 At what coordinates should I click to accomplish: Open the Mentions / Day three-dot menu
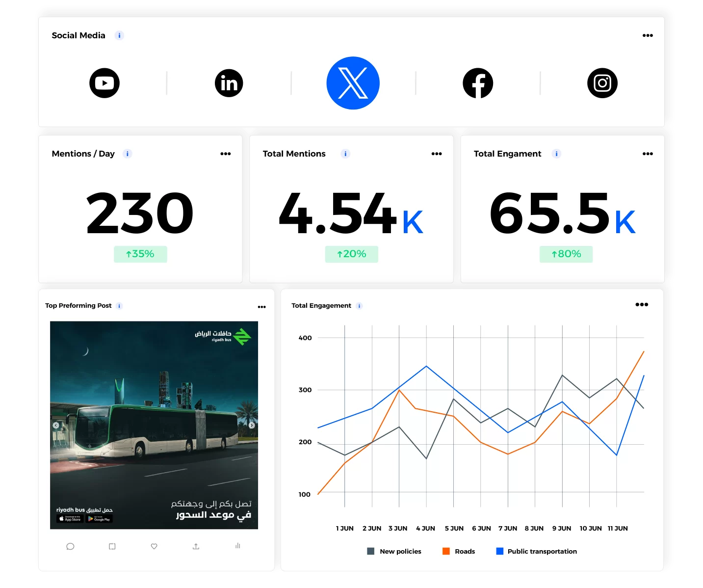coord(225,154)
